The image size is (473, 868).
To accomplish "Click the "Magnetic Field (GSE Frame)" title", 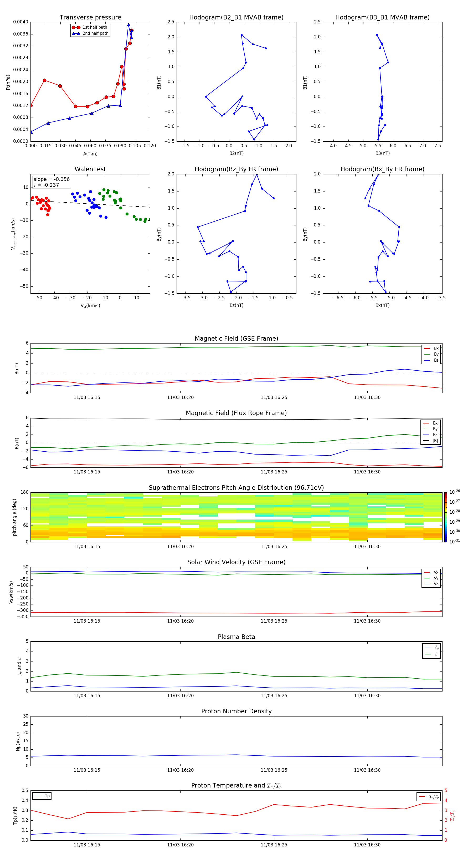I will pos(236,339).
